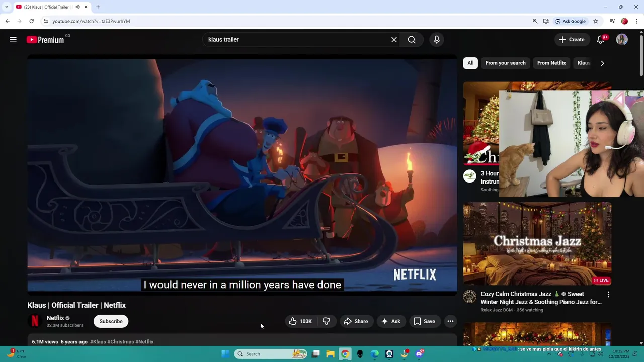Screen dimensions: 644x362
Task: Reload the YouTube page
Action: pyautogui.click(x=31, y=21)
